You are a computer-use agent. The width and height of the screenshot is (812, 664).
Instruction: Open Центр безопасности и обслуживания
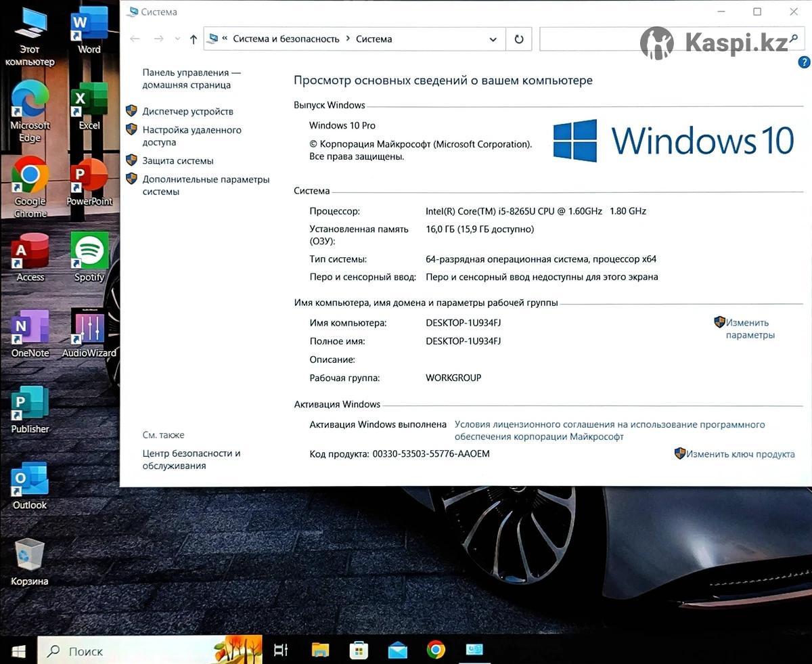(x=191, y=460)
